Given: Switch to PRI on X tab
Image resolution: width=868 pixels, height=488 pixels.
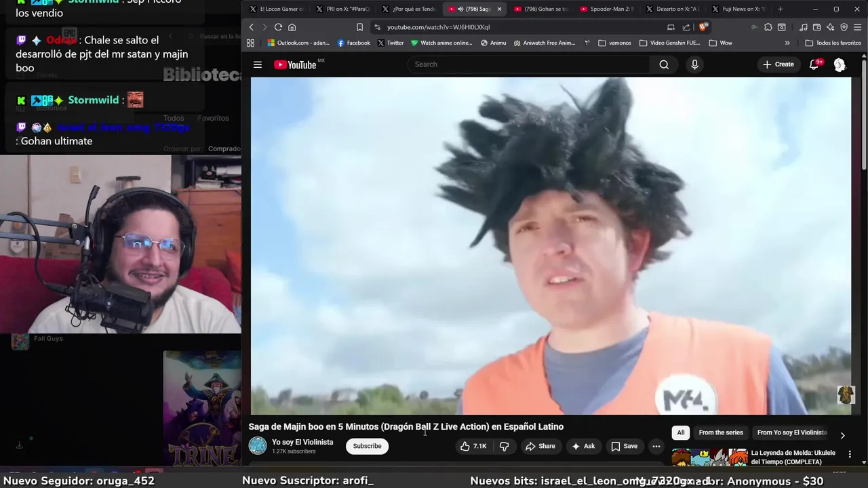Looking at the screenshot, I should tap(343, 9).
